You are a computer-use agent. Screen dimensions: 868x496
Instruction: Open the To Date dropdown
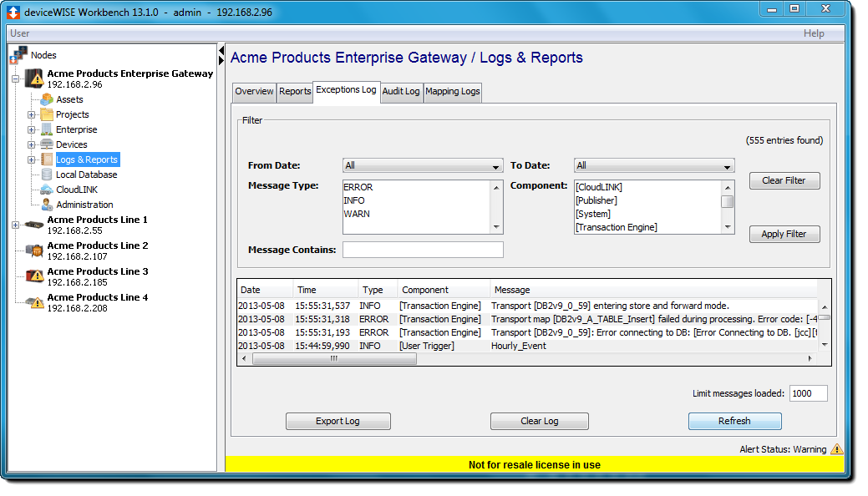click(x=654, y=165)
